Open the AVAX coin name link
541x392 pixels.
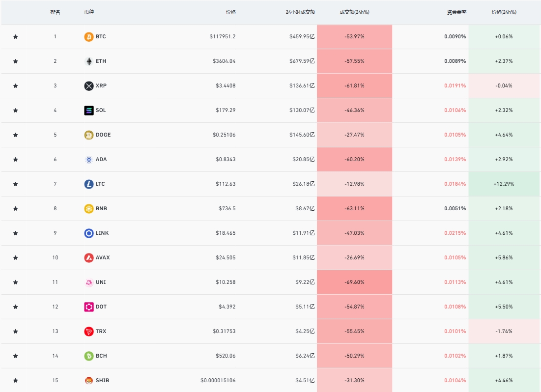pyautogui.click(x=103, y=258)
